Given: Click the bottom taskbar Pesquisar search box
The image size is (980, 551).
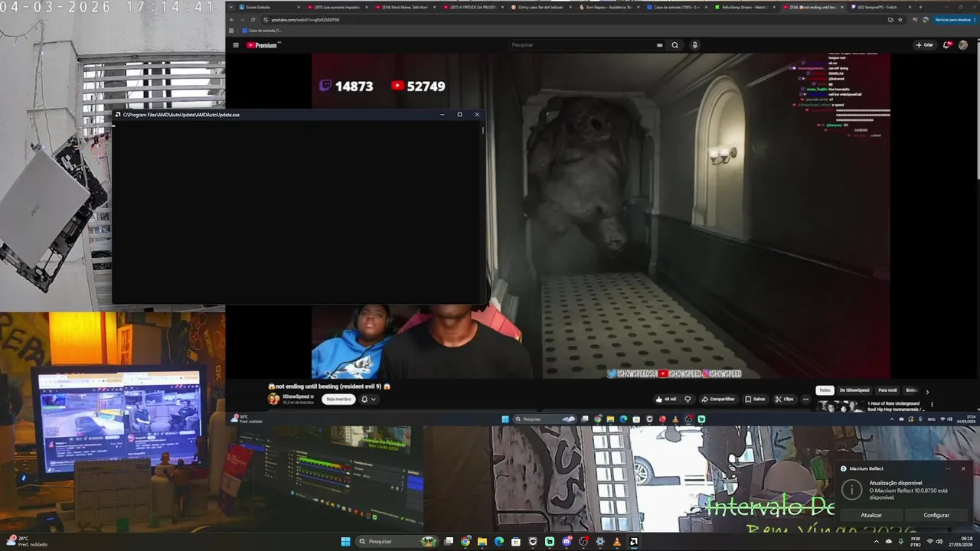Looking at the screenshot, I should click(397, 542).
